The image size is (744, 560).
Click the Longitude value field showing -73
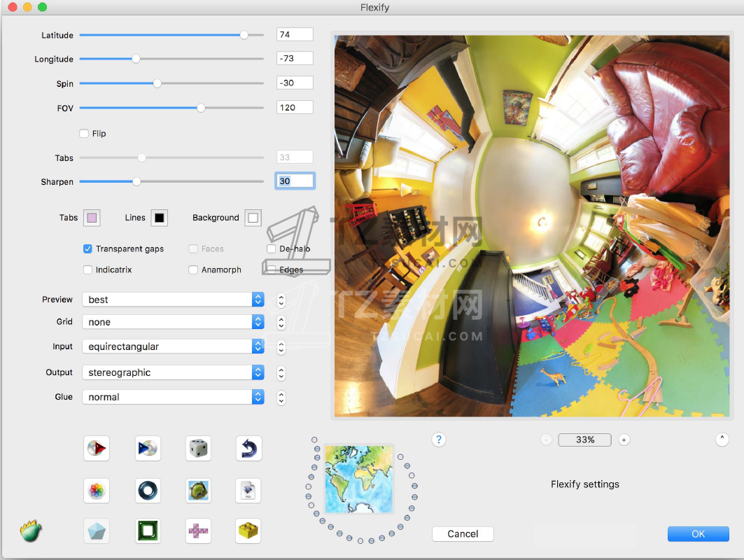tap(295, 58)
